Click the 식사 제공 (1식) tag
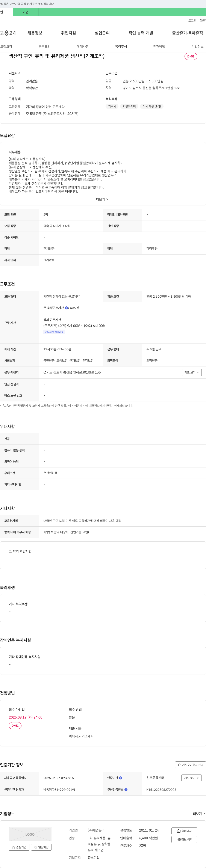 tap(152, 107)
